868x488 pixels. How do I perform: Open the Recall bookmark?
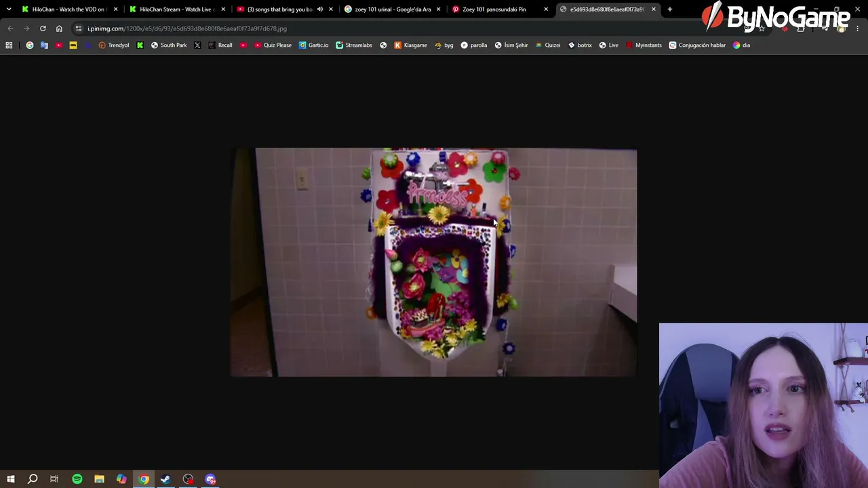[x=220, y=45]
